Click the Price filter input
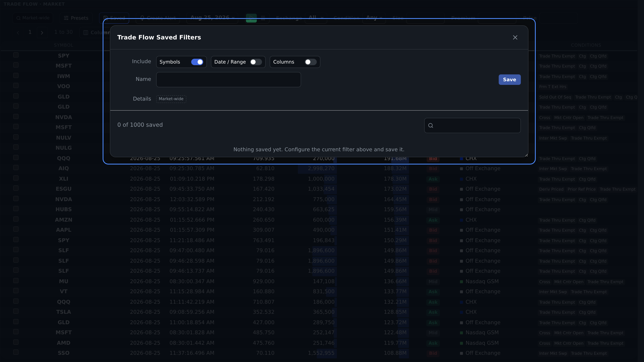This screenshot has height=362, width=644. point(559,18)
